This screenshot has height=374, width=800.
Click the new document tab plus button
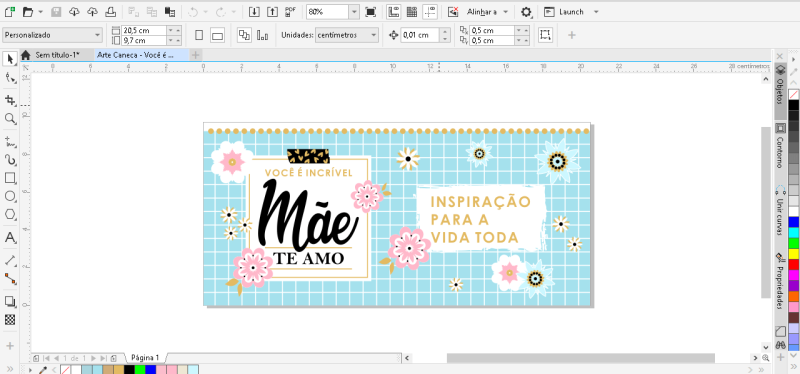195,55
